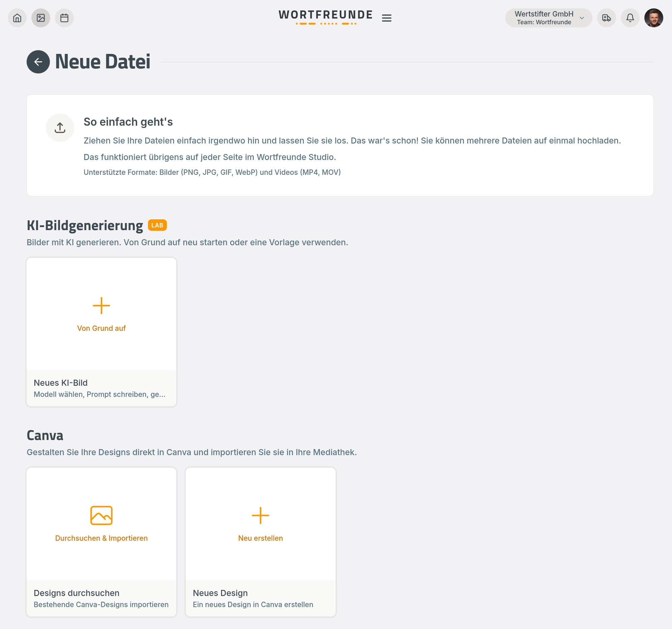Screen dimensions: 672x629
Task: Open the Neues Design card title
Action: coord(220,593)
